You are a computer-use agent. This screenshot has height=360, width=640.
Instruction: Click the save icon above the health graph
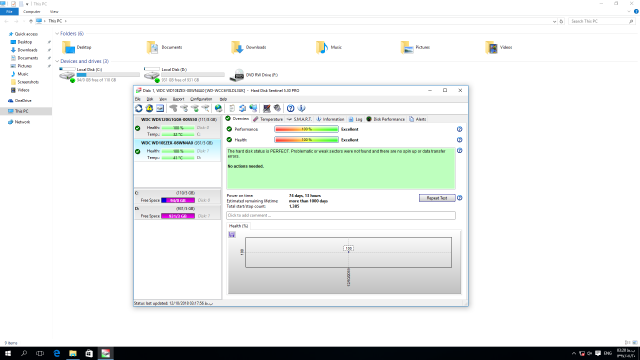pyautogui.click(x=232, y=234)
